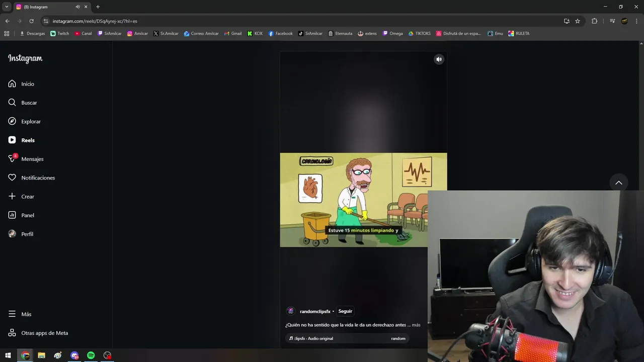Open Mensajes with unread badge

point(26,159)
